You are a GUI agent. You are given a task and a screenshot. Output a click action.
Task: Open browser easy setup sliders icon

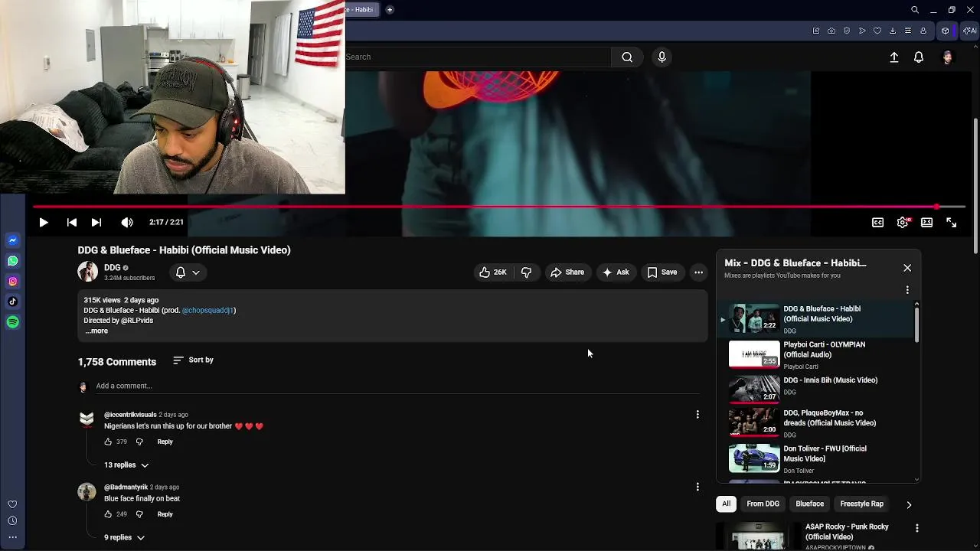pyautogui.click(x=908, y=31)
